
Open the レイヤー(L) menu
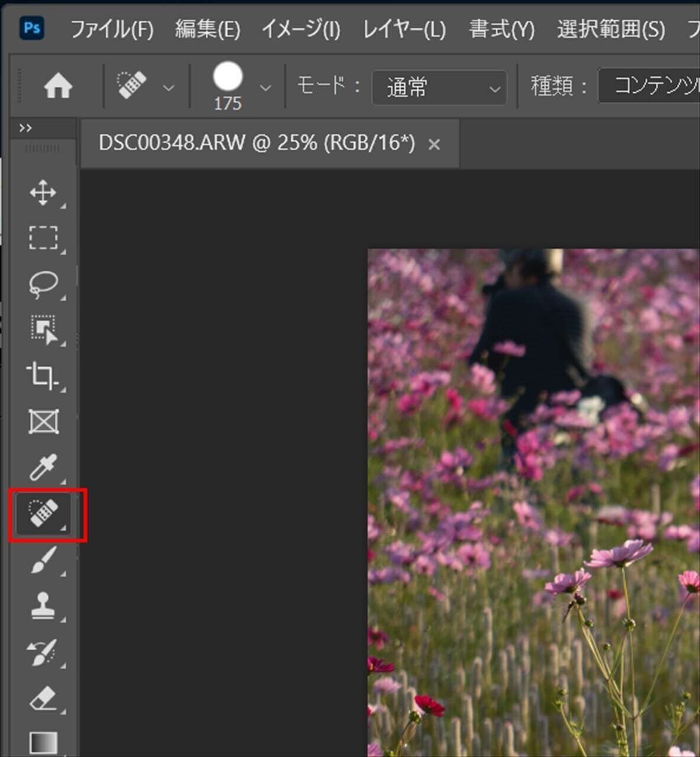(x=404, y=28)
